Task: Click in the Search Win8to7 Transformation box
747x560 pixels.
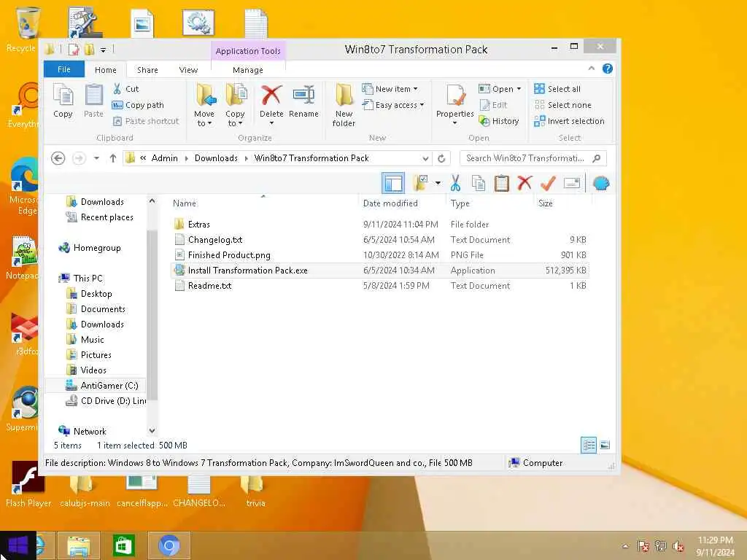Action: [x=525, y=158]
